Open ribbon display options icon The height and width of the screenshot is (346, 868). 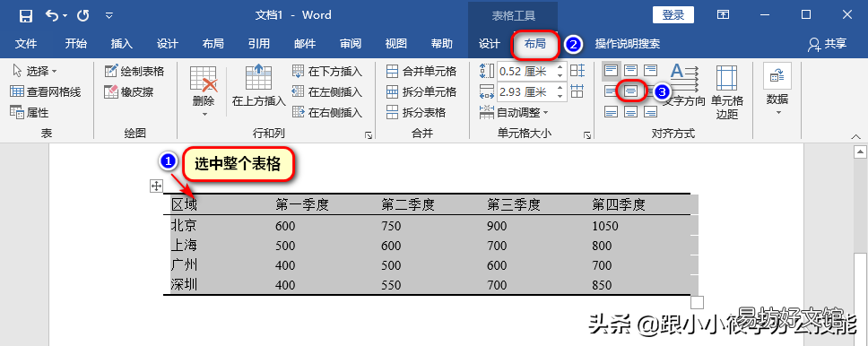[723, 15]
